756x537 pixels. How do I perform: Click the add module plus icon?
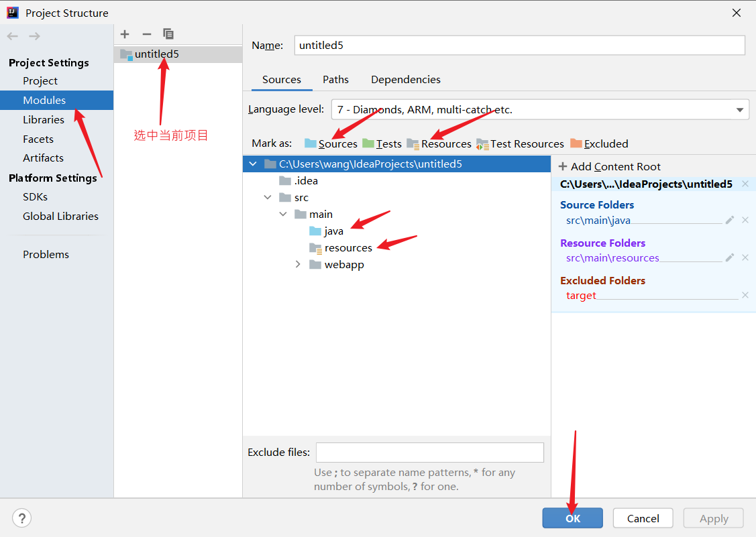pos(125,34)
